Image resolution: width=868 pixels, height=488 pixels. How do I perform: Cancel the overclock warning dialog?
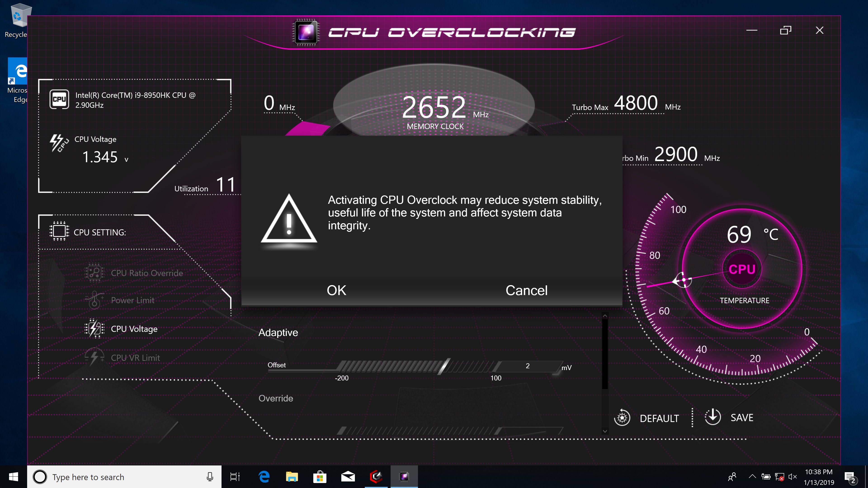click(526, 290)
